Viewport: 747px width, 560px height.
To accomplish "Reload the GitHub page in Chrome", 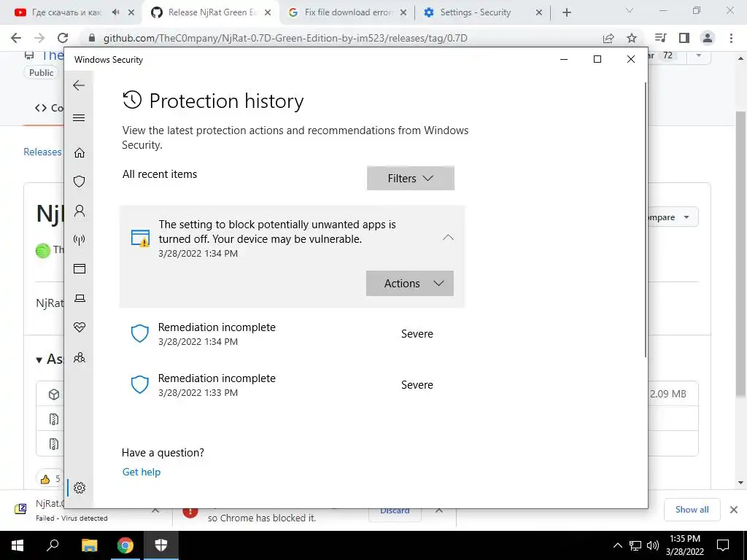I will click(63, 38).
